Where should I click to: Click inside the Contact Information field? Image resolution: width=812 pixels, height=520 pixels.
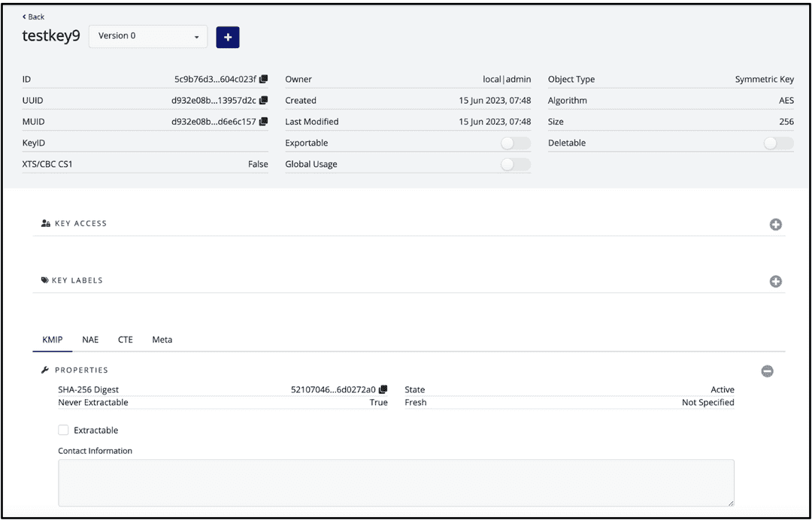[x=396, y=482]
